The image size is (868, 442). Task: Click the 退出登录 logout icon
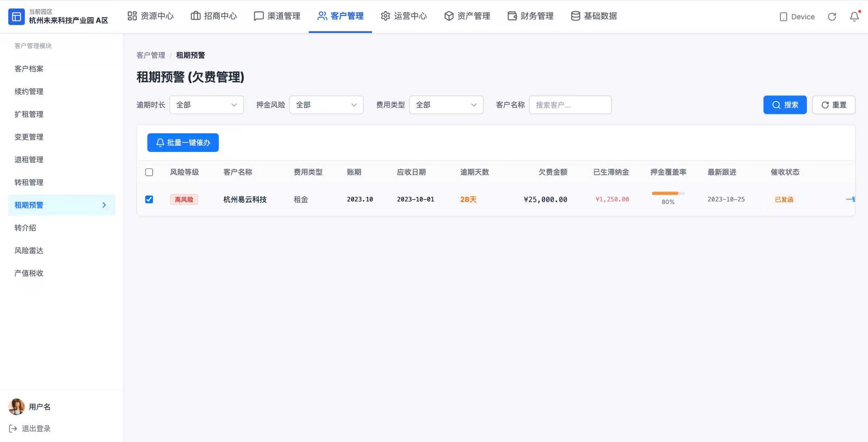[13, 429]
